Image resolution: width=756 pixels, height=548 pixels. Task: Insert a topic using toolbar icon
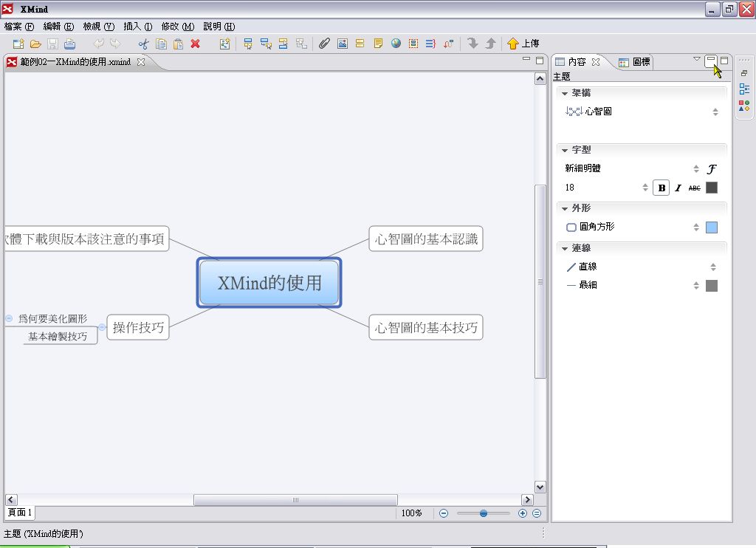pos(248,44)
